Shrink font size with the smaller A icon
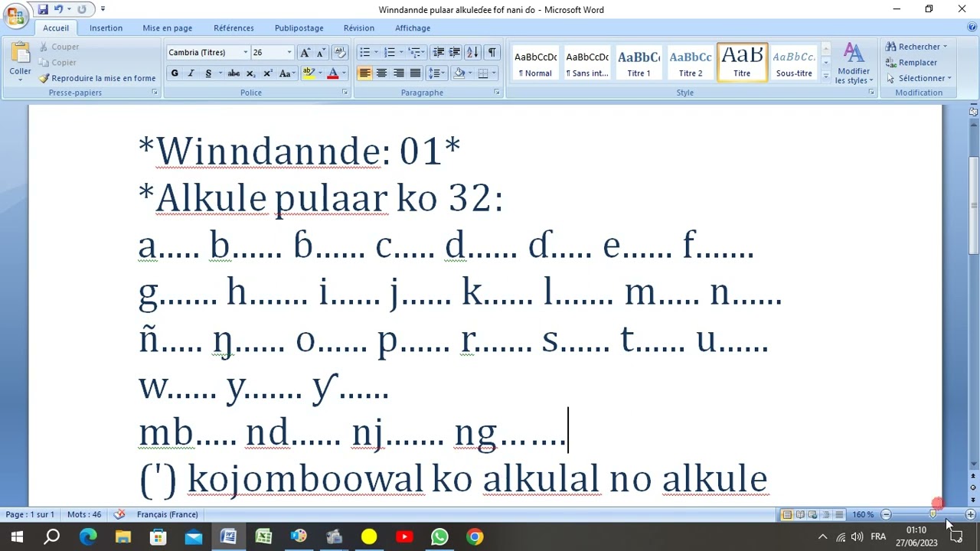The width and height of the screenshot is (980, 551). pos(319,52)
